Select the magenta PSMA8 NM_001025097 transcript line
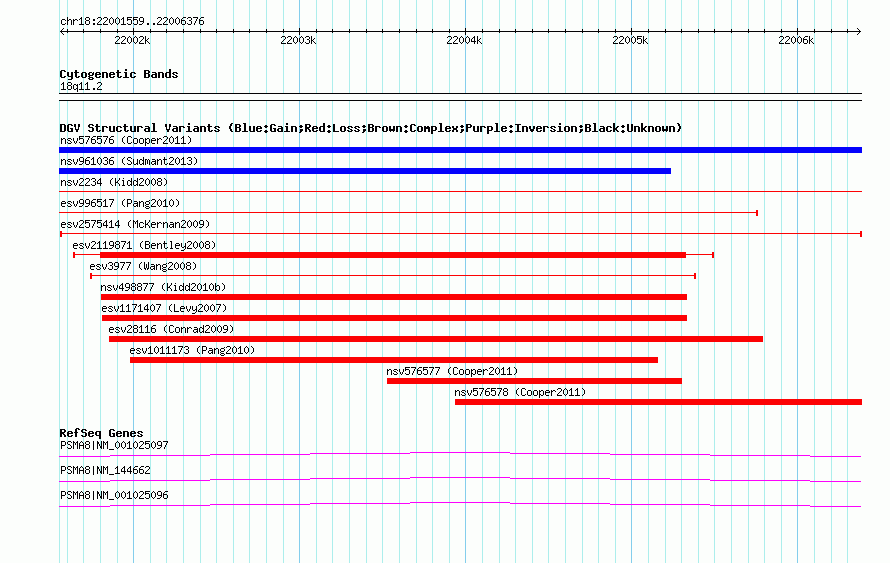The width and height of the screenshot is (890, 563). click(x=460, y=454)
